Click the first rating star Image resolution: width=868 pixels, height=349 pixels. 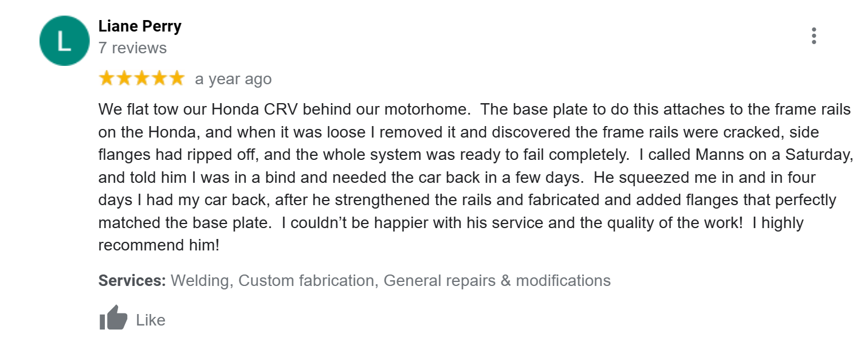pos(107,79)
